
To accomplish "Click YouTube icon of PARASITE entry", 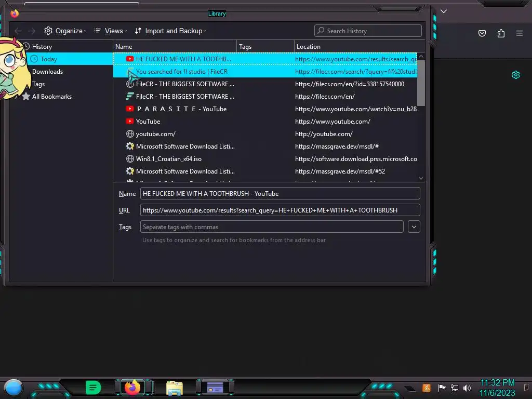I will point(129,109).
